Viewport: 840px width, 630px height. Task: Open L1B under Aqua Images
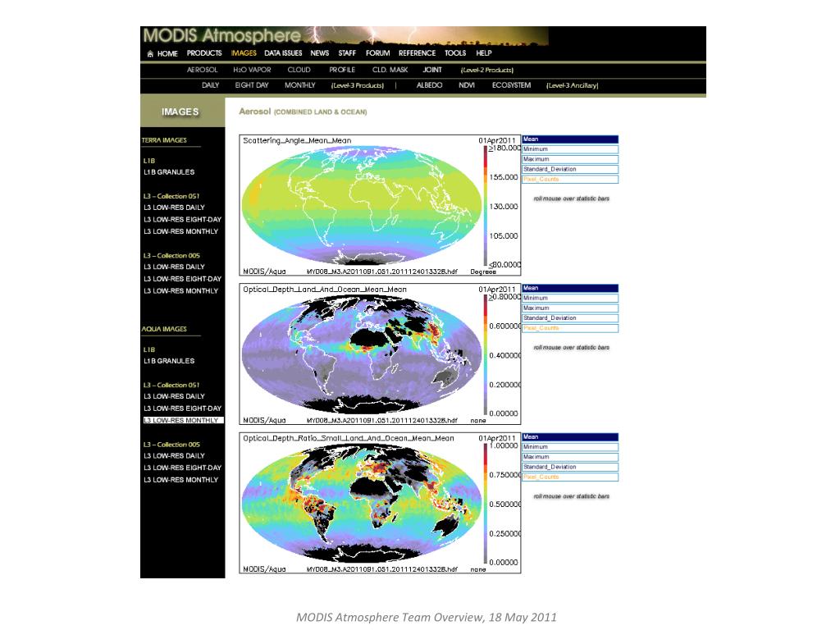point(149,349)
